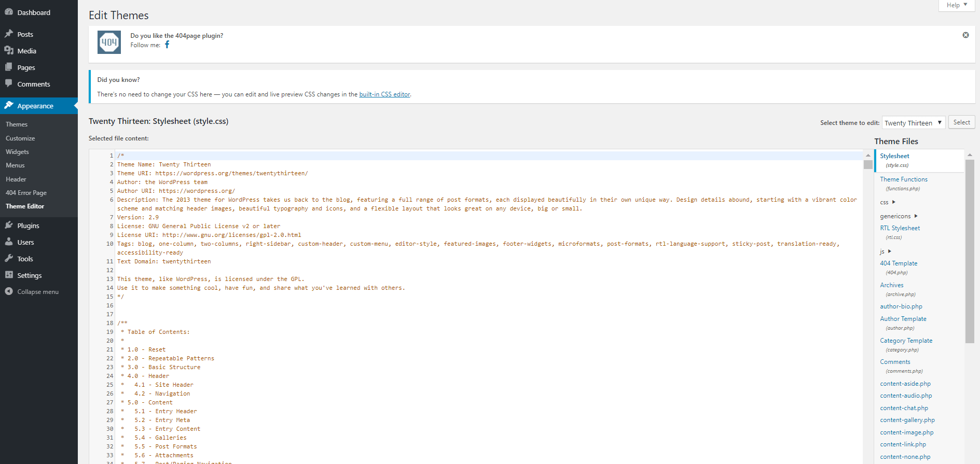The width and height of the screenshot is (980, 464).
Task: Open the content-none.php file
Action: pos(905,457)
